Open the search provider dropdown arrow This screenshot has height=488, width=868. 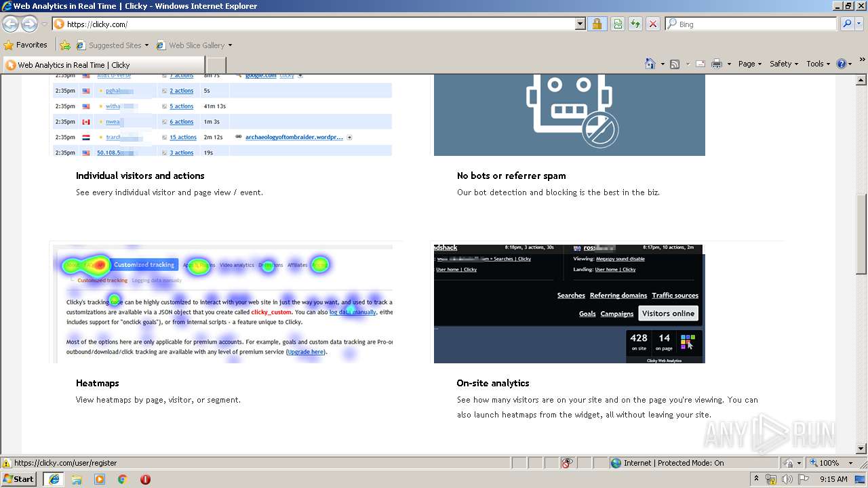[x=860, y=24]
